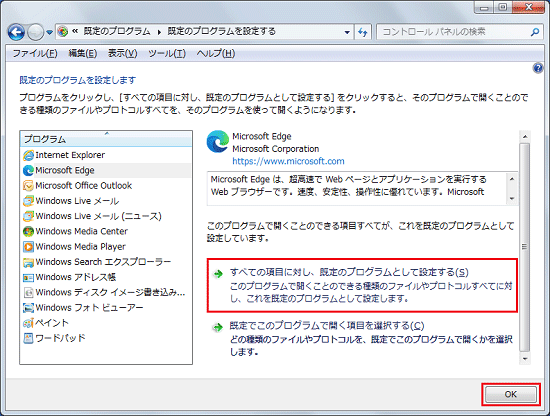The width and height of the screenshot is (550, 416).
Task: Select Windows アドレス帳 list entry
Action: [x=106, y=277]
